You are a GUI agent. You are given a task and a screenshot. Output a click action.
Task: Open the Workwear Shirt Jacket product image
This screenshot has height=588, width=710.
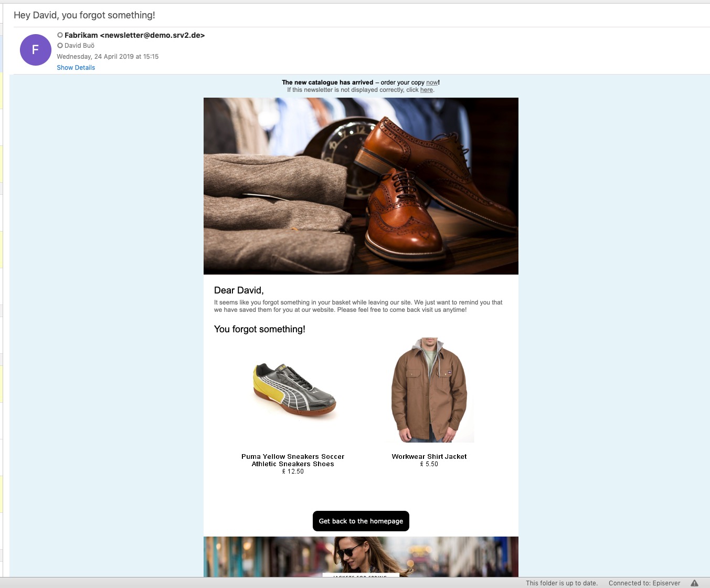coord(429,390)
